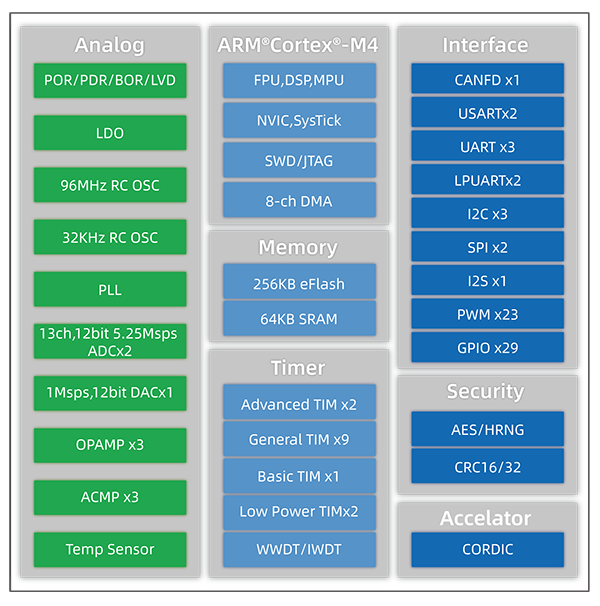
Task: Select the 256KB eFlash memory block
Action: 299,283
